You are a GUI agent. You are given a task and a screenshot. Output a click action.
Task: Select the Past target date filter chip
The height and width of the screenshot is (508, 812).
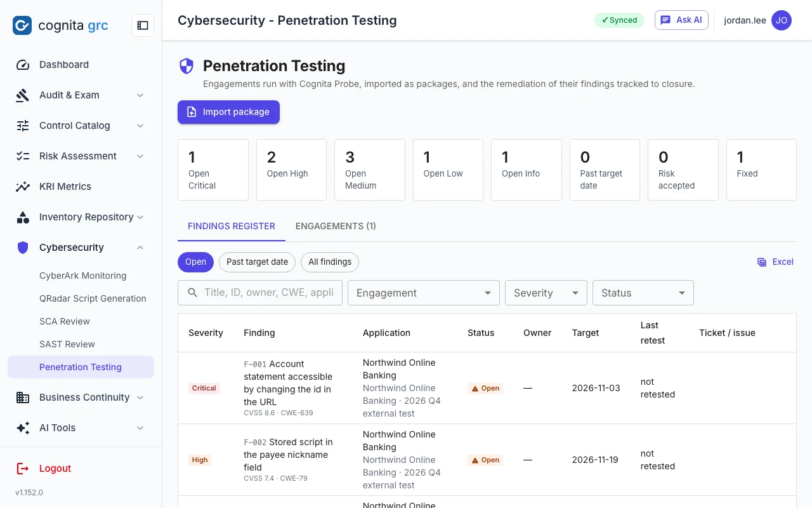click(257, 262)
